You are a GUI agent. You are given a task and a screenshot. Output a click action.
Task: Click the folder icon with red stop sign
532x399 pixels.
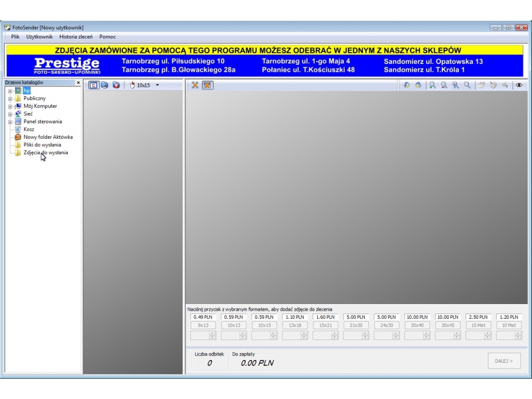(x=116, y=85)
